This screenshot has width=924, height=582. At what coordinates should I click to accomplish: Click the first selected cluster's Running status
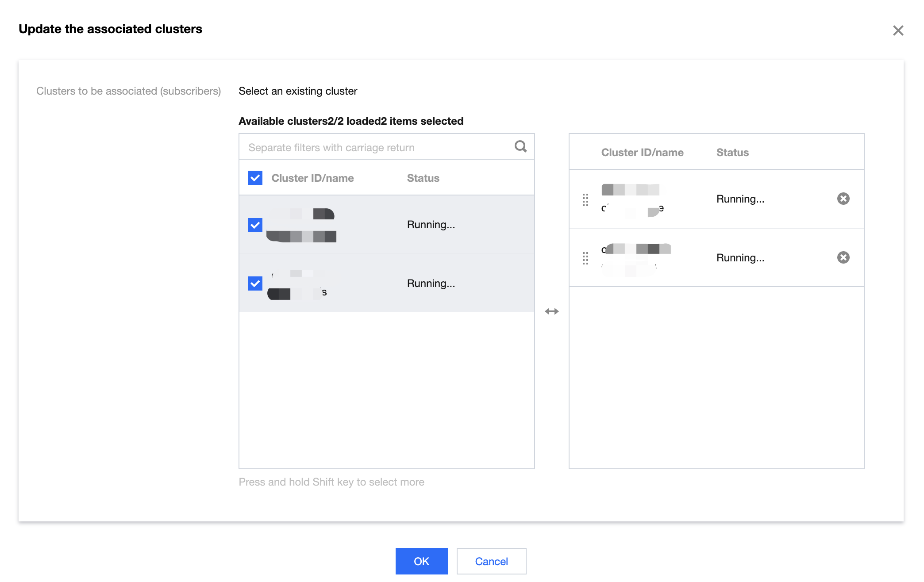pyautogui.click(x=740, y=199)
